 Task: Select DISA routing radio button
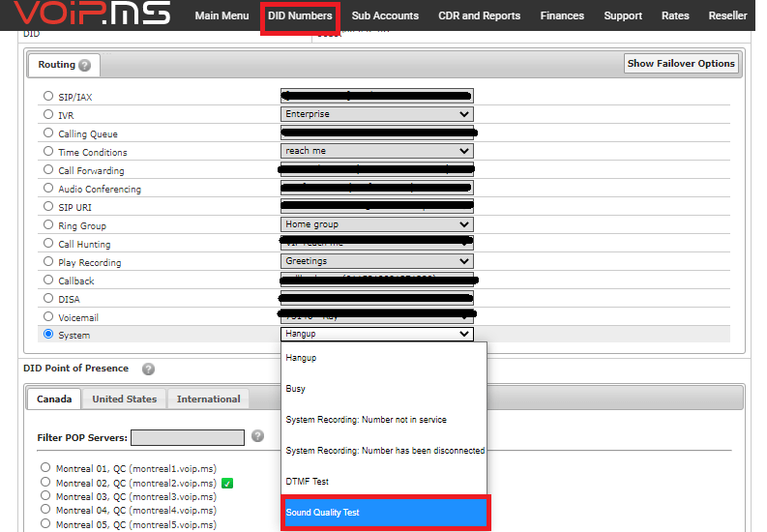(48, 298)
